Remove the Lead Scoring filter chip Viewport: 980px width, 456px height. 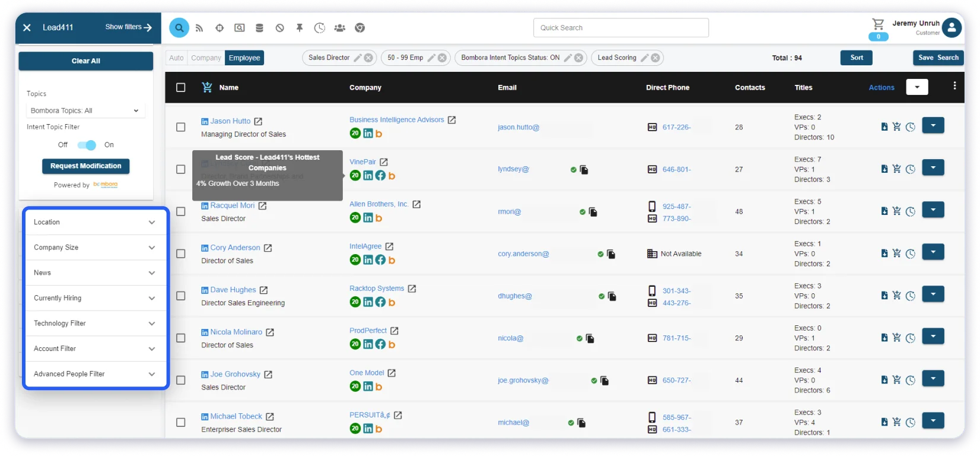pyautogui.click(x=656, y=58)
